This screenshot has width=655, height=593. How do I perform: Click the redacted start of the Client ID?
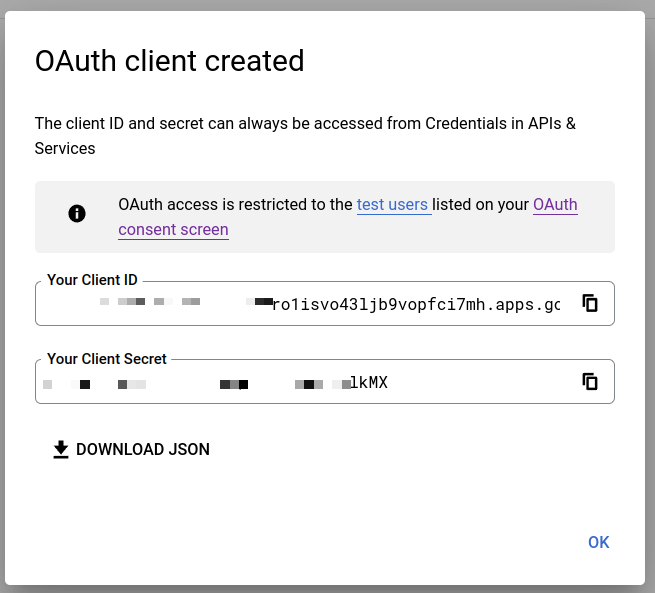pos(150,302)
